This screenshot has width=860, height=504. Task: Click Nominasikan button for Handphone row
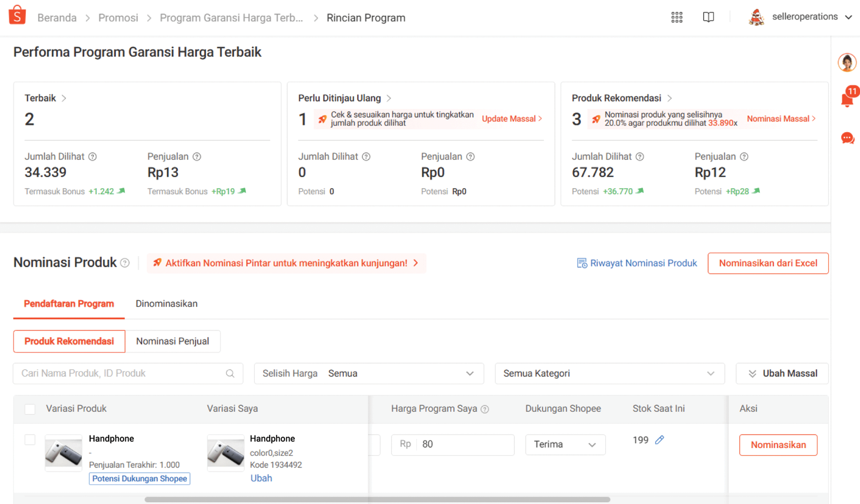click(x=778, y=445)
